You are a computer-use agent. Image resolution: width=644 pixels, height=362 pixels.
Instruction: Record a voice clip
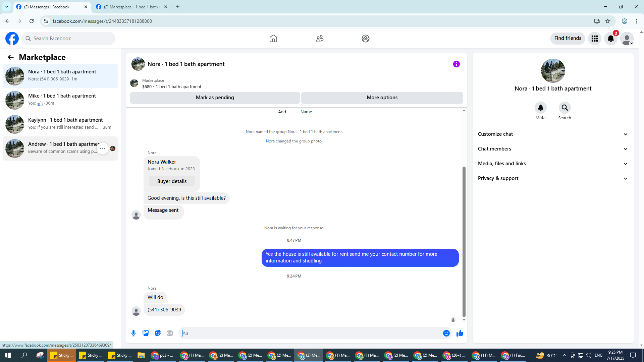[x=133, y=333]
